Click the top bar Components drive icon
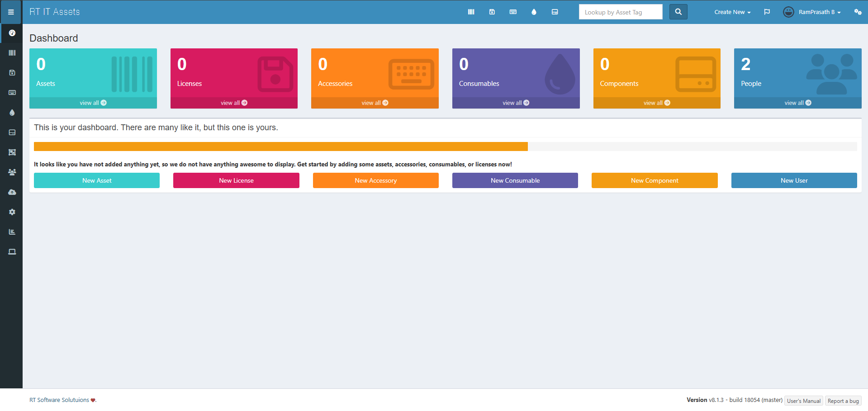Screen dimensions: 868x411 555,12
